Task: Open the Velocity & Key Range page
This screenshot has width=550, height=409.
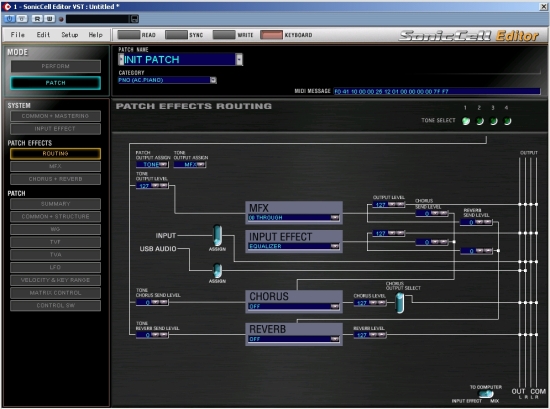Action: [55, 280]
